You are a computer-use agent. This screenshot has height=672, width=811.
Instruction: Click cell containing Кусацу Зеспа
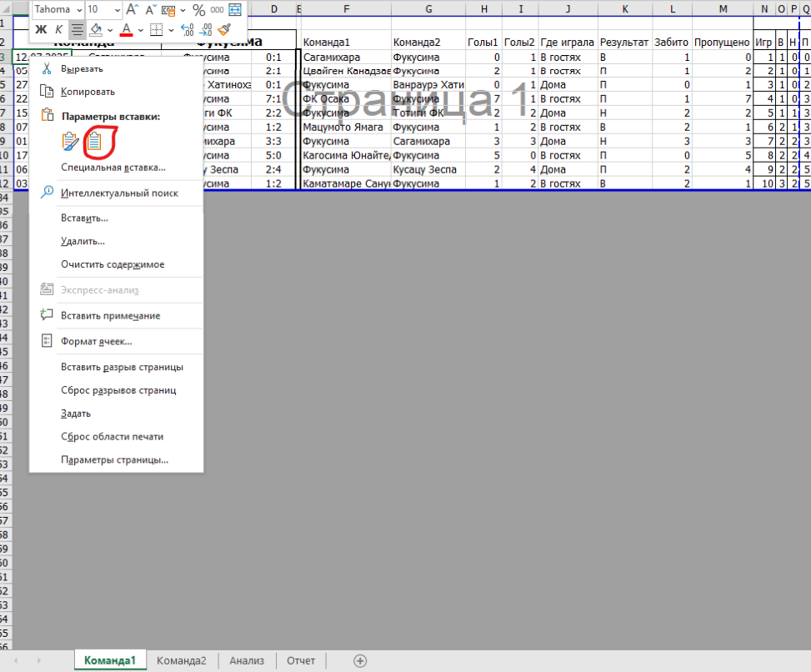pos(428,170)
